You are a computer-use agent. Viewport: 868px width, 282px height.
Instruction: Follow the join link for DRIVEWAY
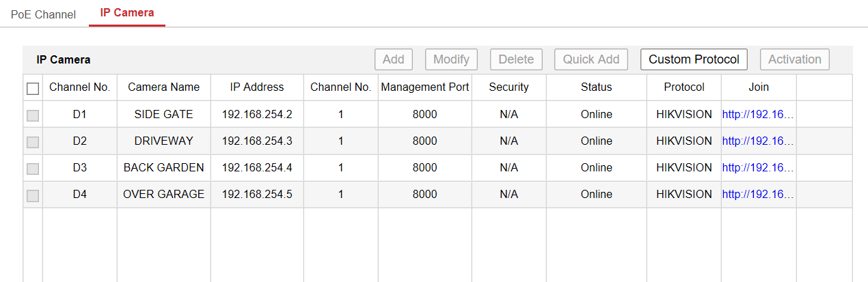point(758,141)
